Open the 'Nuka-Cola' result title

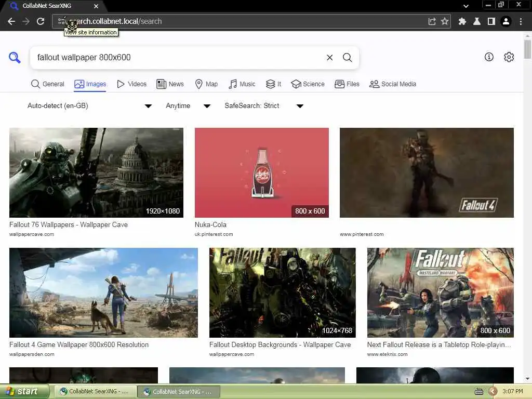click(x=210, y=224)
